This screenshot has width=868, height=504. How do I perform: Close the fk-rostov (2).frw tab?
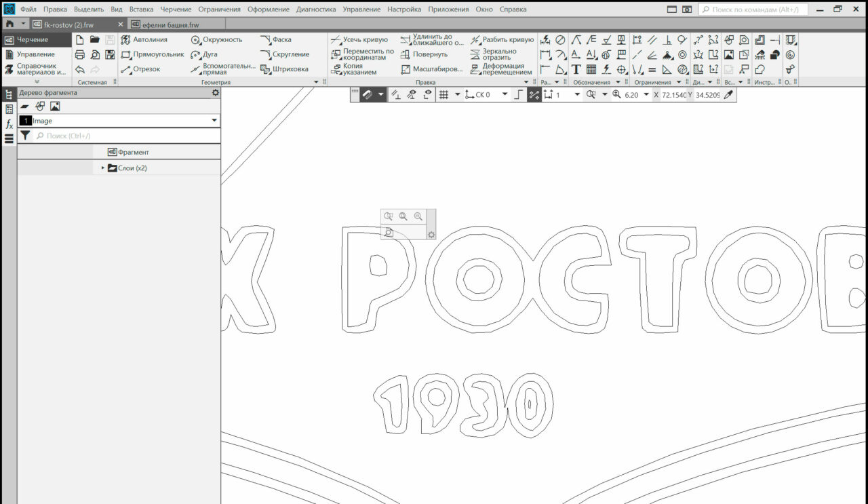pyautogui.click(x=121, y=24)
